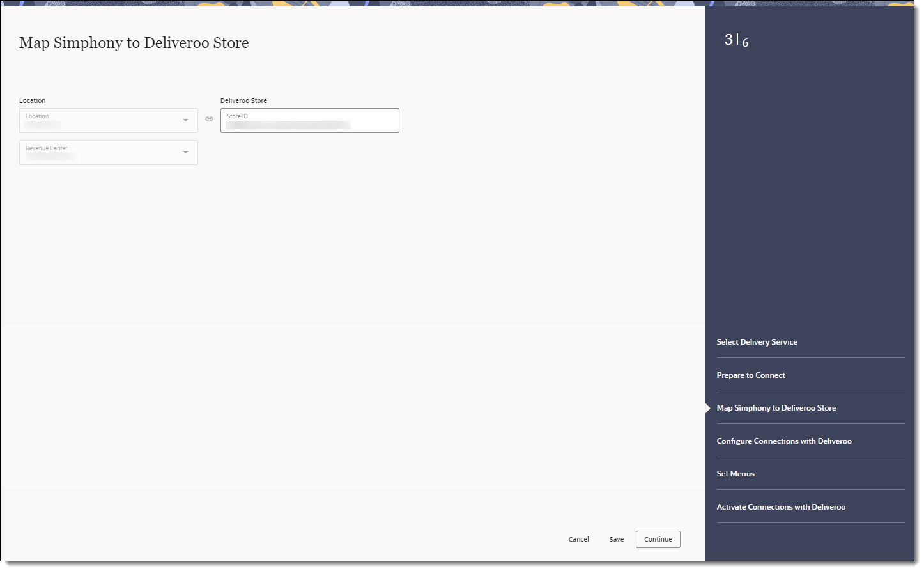
Task: Click the Cancel button
Action: 579,539
